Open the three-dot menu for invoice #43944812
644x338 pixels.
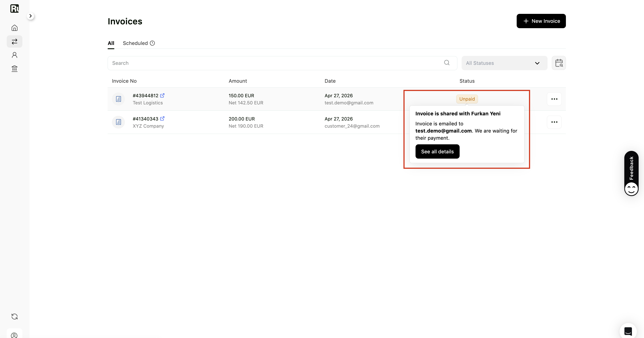tap(554, 99)
